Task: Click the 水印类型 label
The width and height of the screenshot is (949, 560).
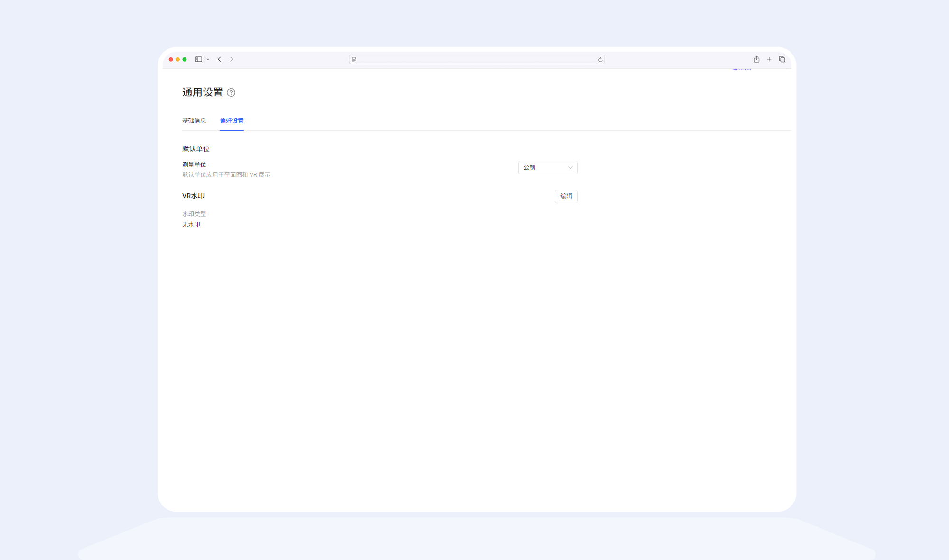Action: tap(194, 214)
